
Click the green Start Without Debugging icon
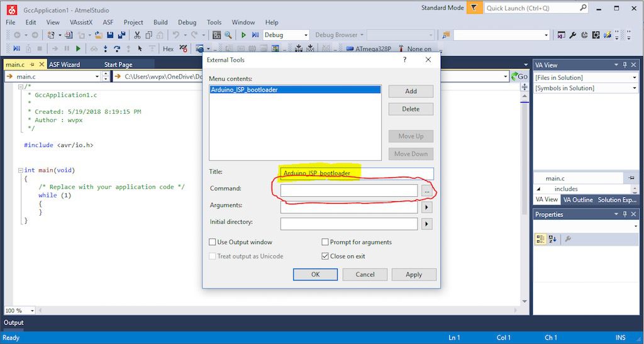[x=243, y=35]
